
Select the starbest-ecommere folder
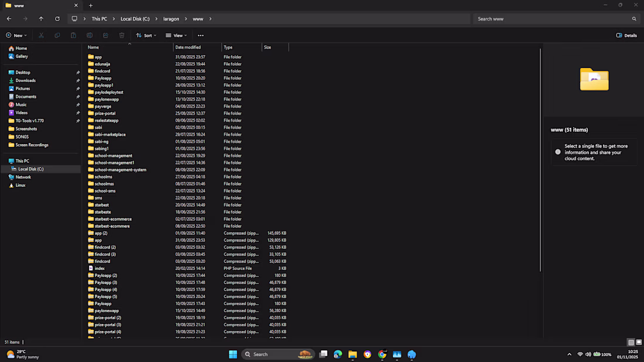112,226
